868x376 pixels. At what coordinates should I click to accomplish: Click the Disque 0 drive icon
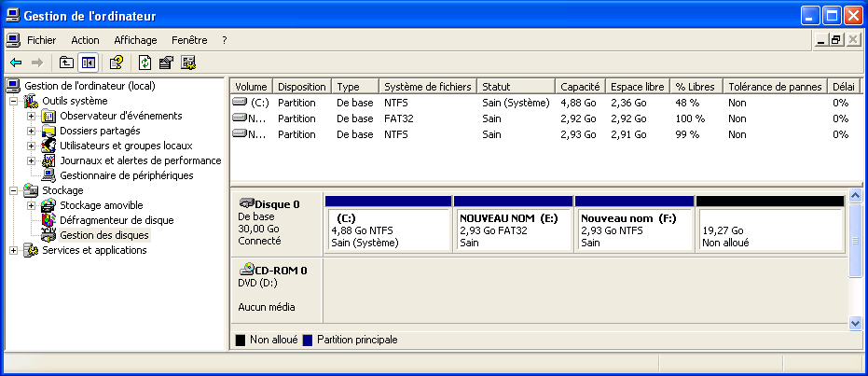click(246, 203)
